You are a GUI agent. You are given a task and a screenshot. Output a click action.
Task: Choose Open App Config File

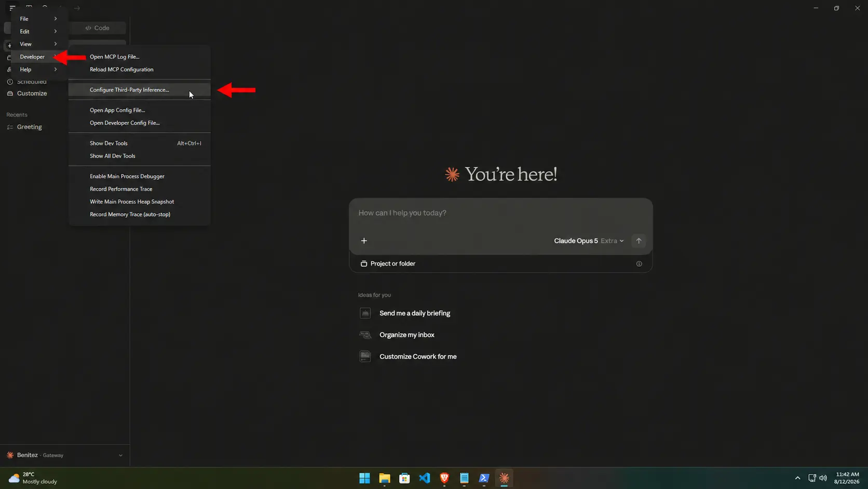pos(140,110)
